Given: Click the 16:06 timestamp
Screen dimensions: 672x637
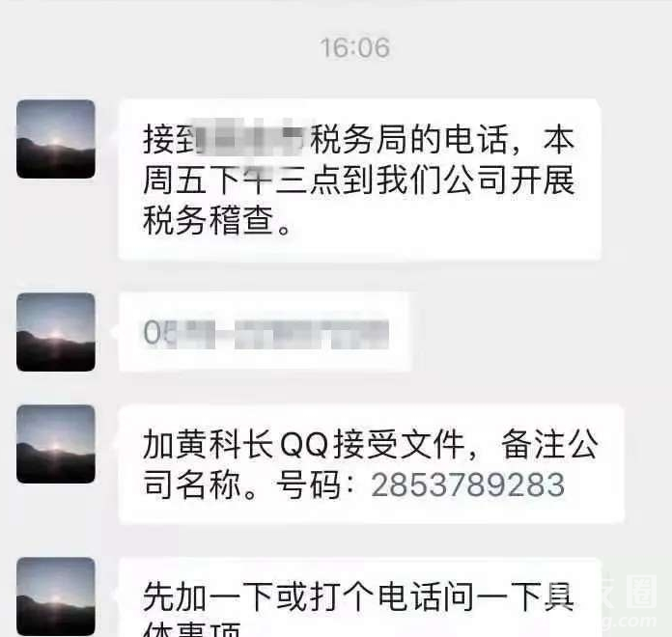Looking at the screenshot, I should pyautogui.click(x=355, y=47).
